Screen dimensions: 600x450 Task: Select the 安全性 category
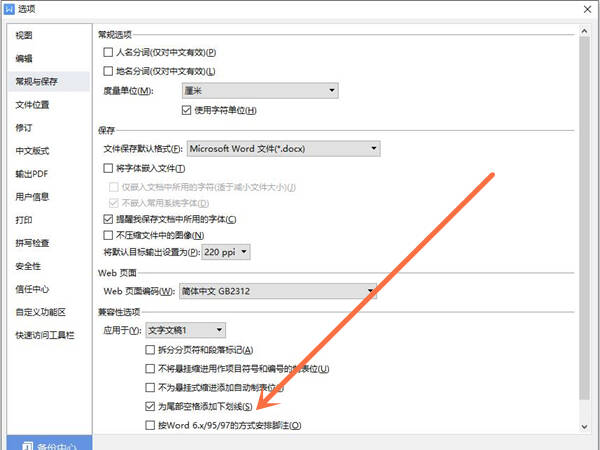pos(28,266)
